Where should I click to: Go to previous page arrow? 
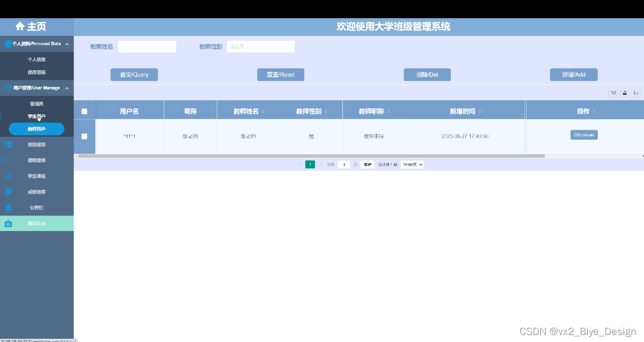pyautogui.click(x=299, y=165)
